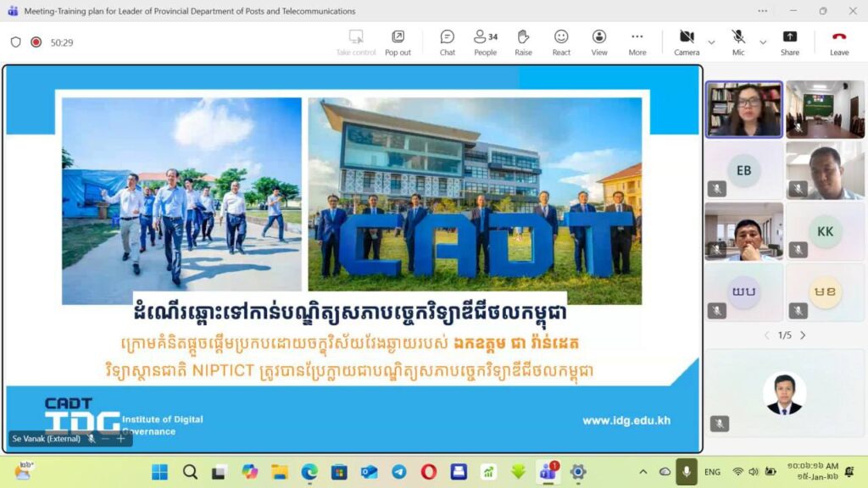Go to next participant page

[x=803, y=335]
